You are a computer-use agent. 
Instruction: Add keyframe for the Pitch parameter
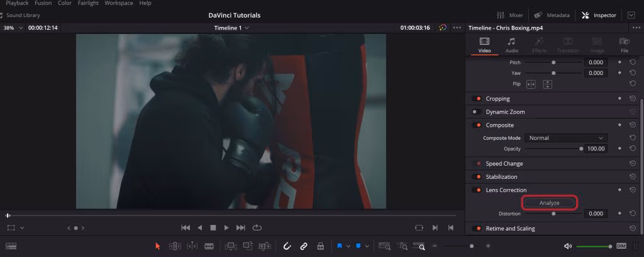point(619,62)
